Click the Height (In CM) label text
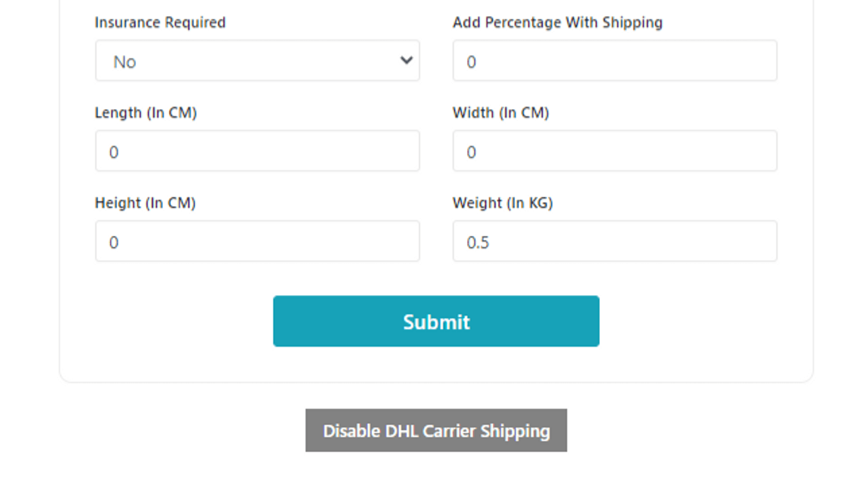 145,203
